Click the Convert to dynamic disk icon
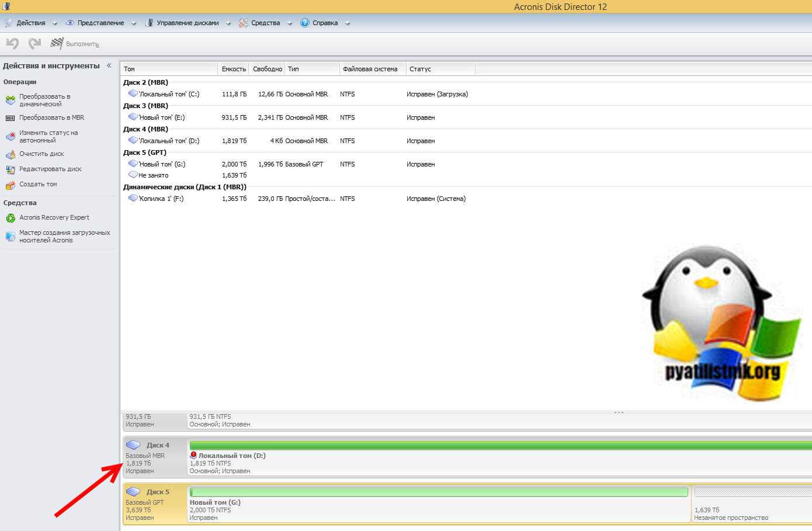812x531 pixels. click(x=10, y=100)
